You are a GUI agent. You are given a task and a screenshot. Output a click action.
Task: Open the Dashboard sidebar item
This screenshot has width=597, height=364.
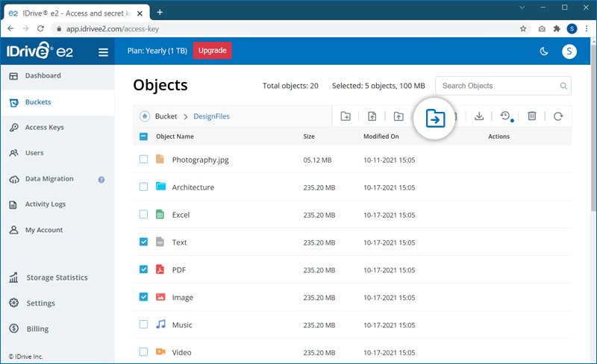[57, 76]
